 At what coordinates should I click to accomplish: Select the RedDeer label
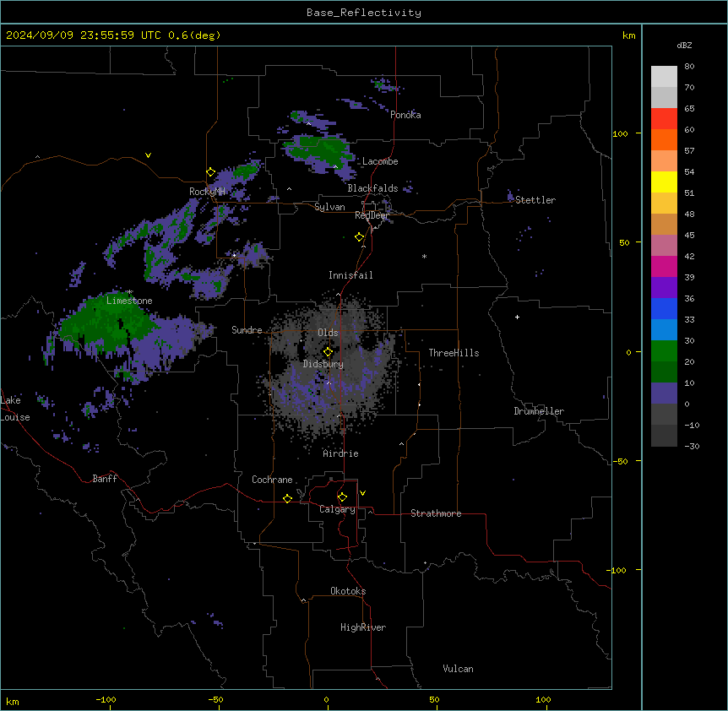point(372,215)
